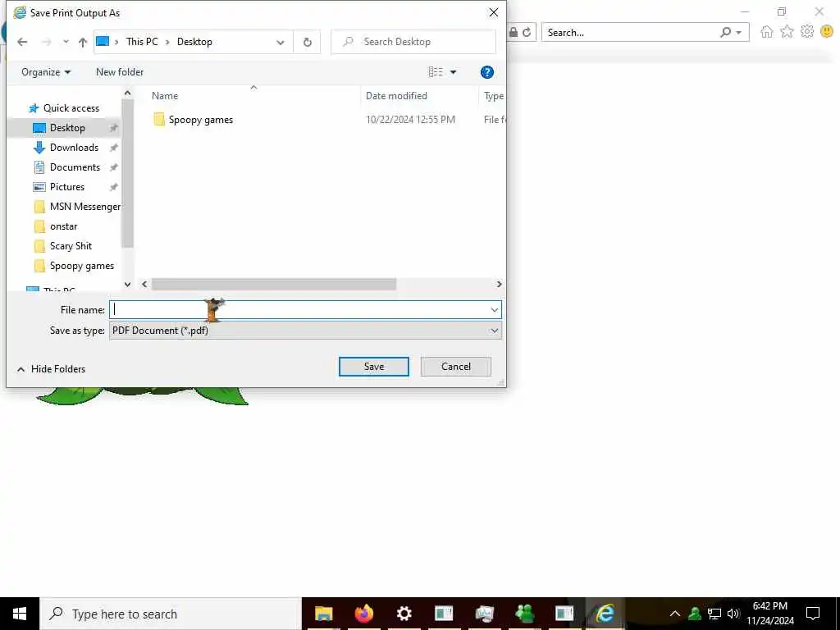The image size is (840, 630).
Task: Click This PC in address breadcrumb
Action: pyautogui.click(x=142, y=42)
